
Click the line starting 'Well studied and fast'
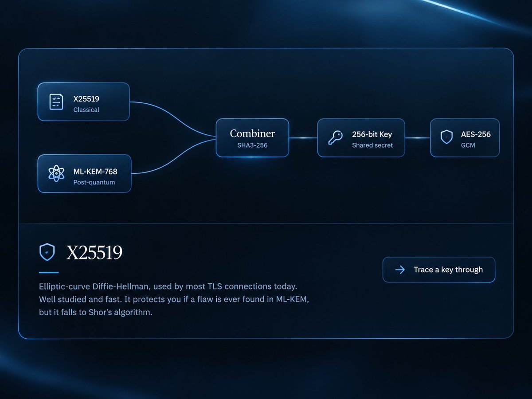(x=174, y=299)
